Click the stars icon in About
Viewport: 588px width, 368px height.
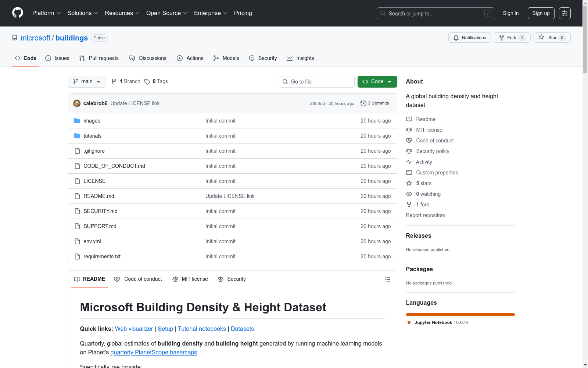409,183
